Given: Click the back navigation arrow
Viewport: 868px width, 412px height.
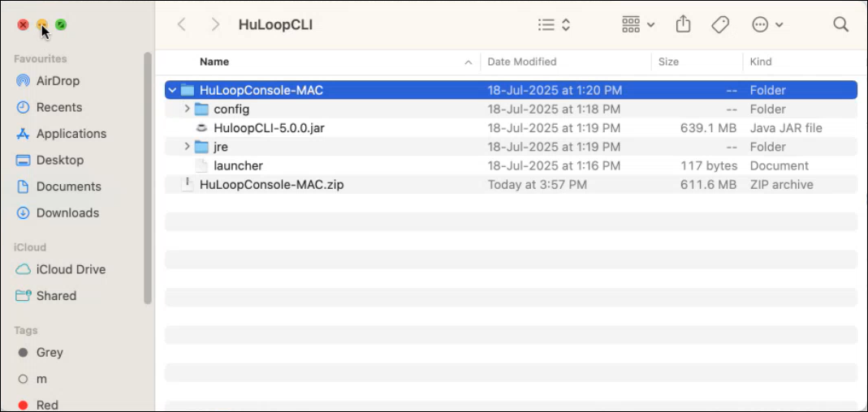Looking at the screenshot, I should [x=182, y=24].
